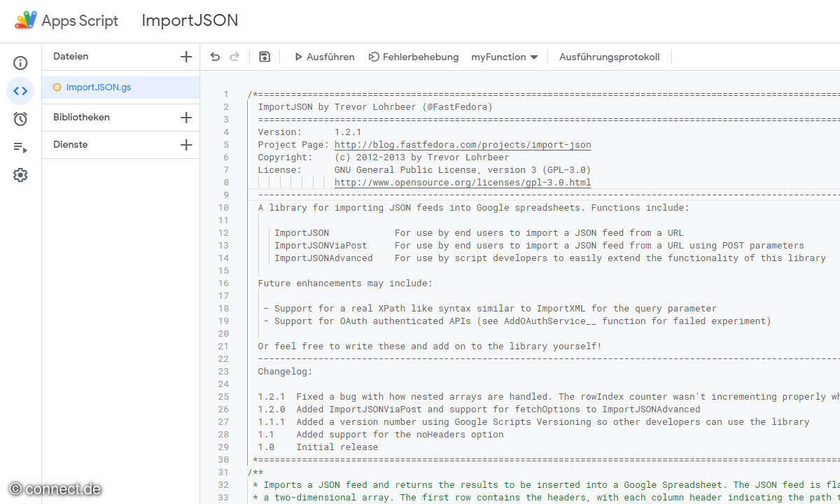Click the 'ImportJSONAdvanced' description line
This screenshot has height=504, width=840.
[550, 258]
